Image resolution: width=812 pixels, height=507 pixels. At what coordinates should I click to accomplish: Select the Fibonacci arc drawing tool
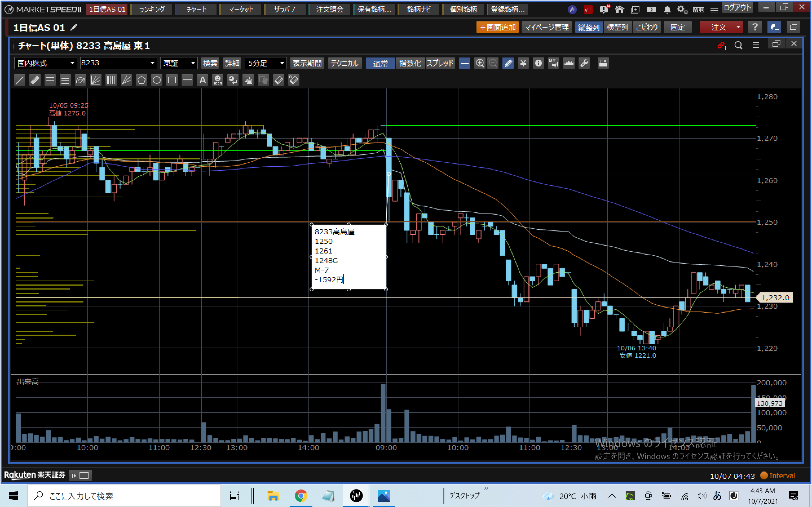(x=81, y=80)
